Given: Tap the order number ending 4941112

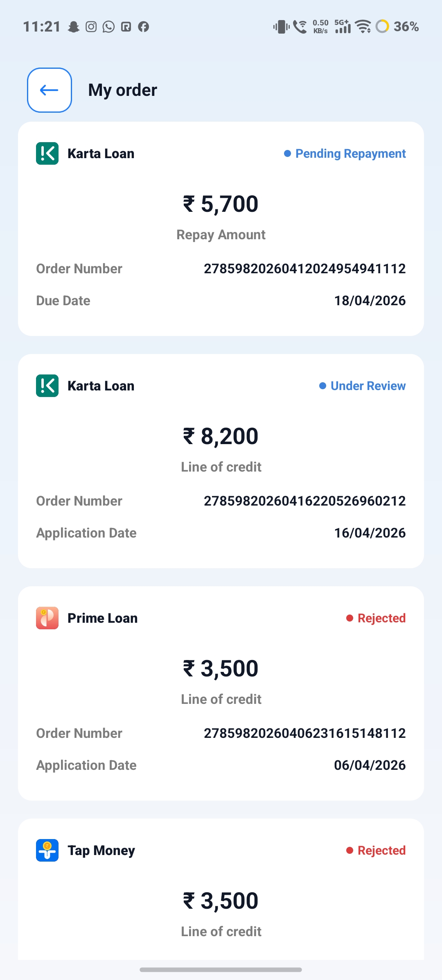Looking at the screenshot, I should (x=304, y=269).
